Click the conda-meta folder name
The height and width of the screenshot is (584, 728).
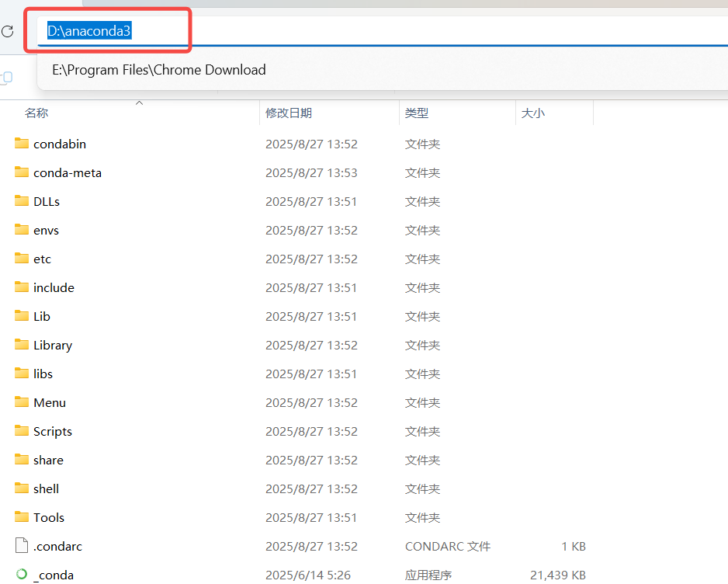tap(68, 173)
